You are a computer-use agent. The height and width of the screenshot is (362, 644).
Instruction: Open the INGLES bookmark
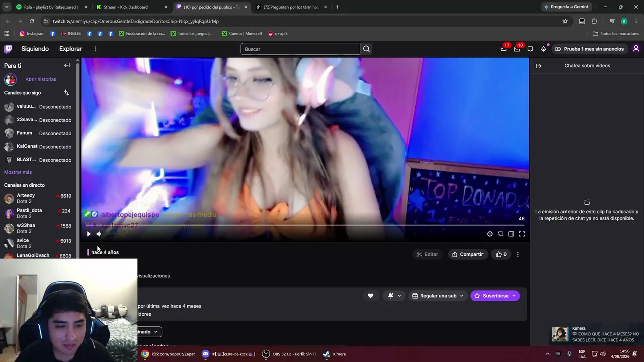click(70, 34)
